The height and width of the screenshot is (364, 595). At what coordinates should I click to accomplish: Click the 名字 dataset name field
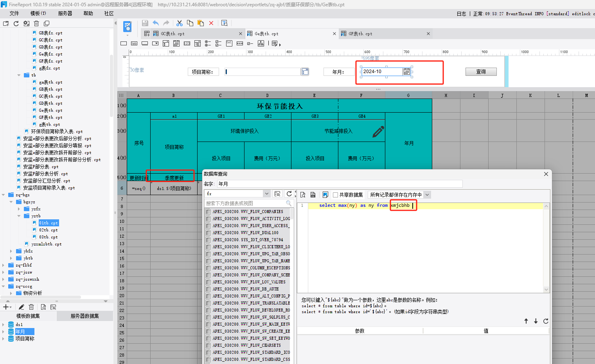click(340, 184)
